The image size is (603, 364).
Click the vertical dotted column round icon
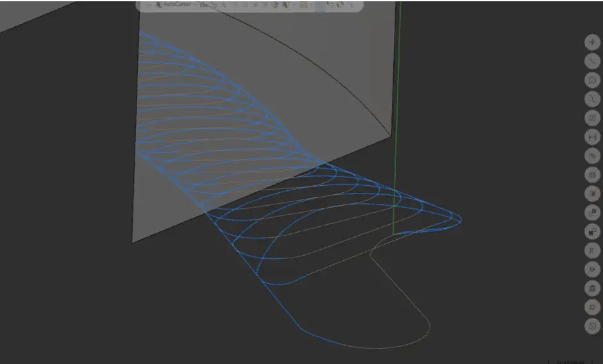(x=592, y=251)
